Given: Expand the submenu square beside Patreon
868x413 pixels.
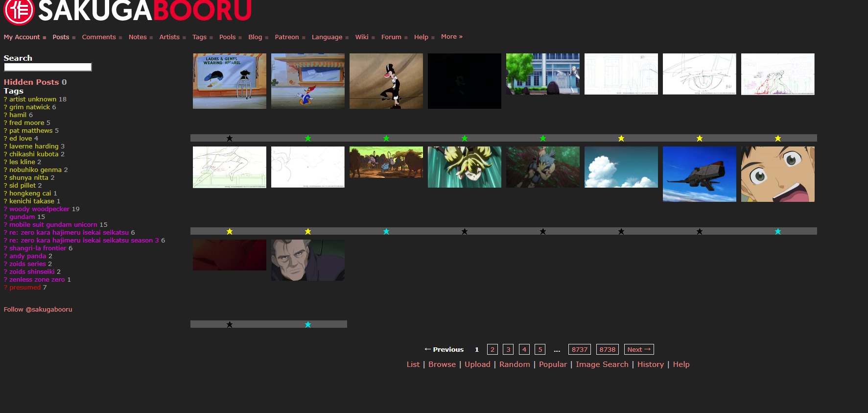Looking at the screenshot, I should (x=304, y=38).
